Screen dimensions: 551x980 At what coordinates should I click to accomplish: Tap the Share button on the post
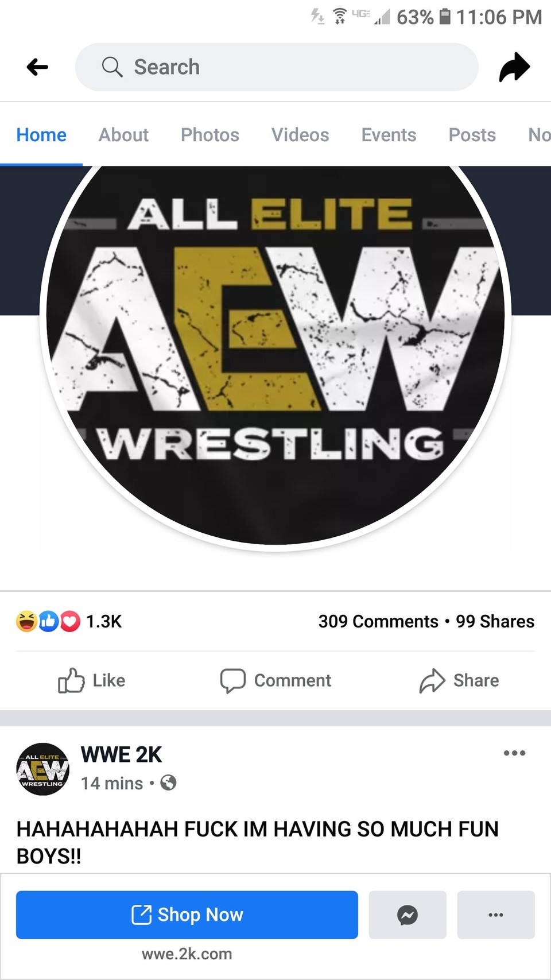tap(459, 680)
